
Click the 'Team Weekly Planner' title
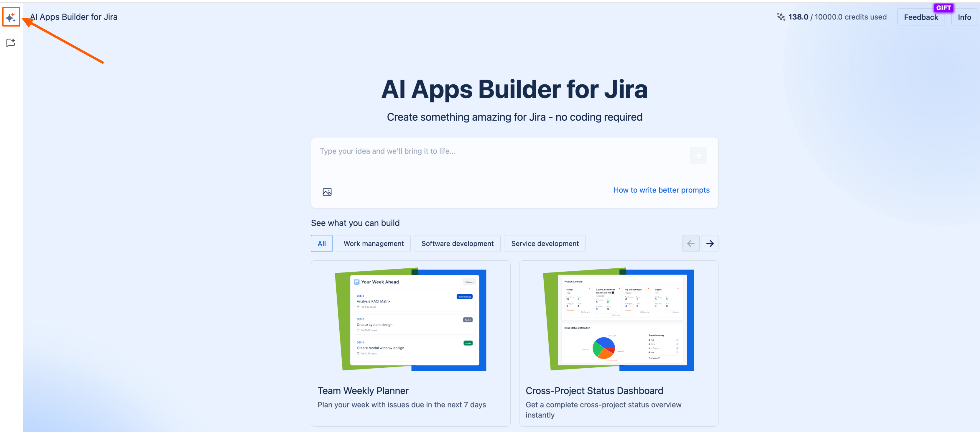363,391
